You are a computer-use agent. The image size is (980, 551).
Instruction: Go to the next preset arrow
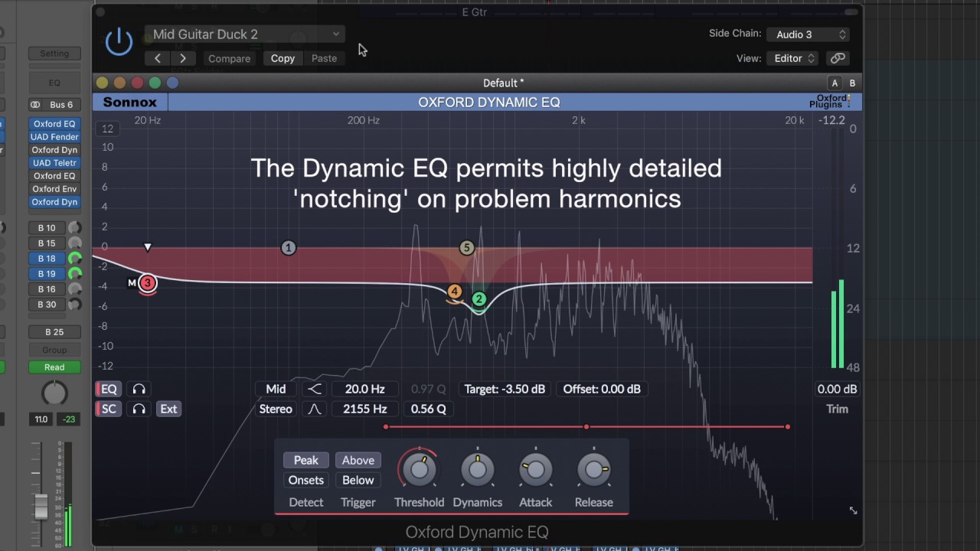(x=182, y=58)
